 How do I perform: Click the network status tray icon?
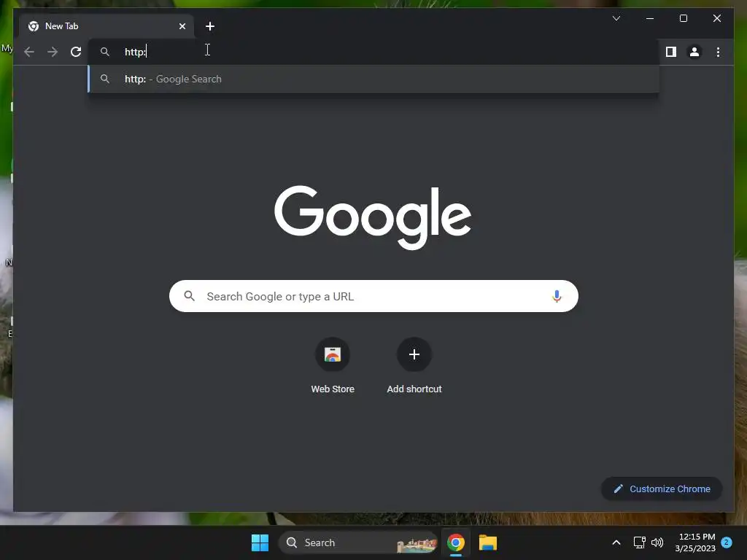tap(639, 542)
